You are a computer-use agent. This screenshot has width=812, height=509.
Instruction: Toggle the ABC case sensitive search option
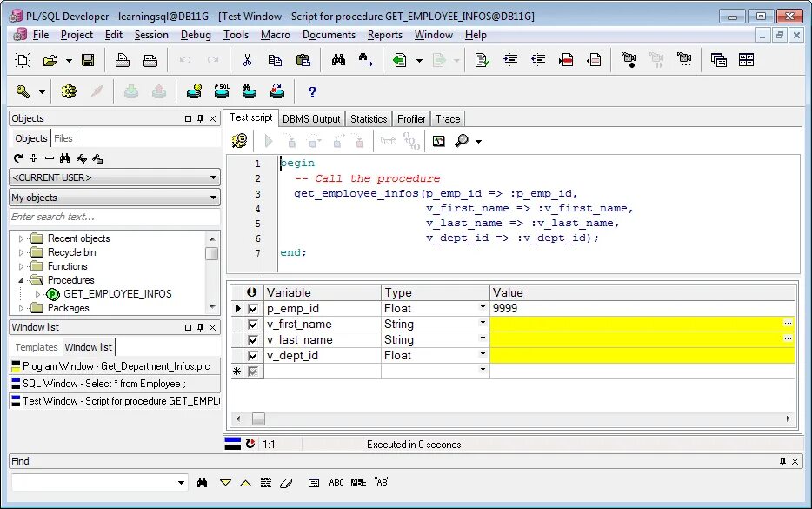[336, 483]
